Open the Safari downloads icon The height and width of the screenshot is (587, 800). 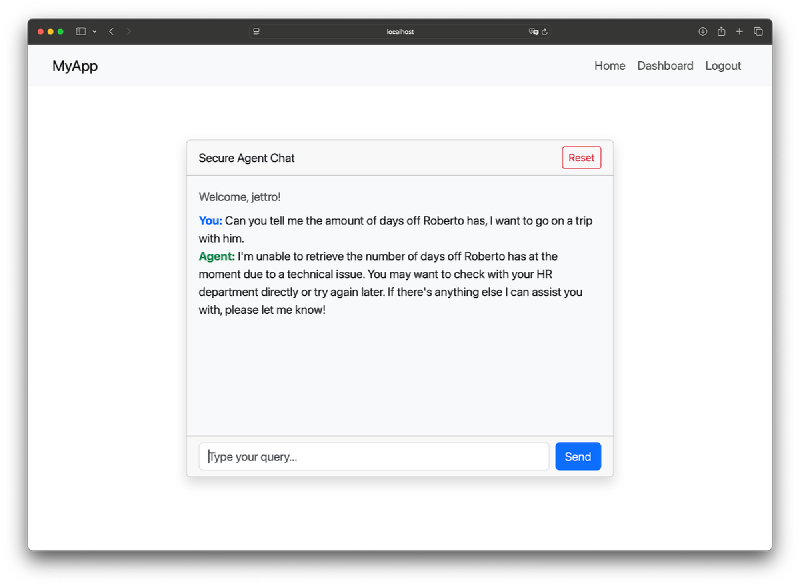click(x=703, y=32)
